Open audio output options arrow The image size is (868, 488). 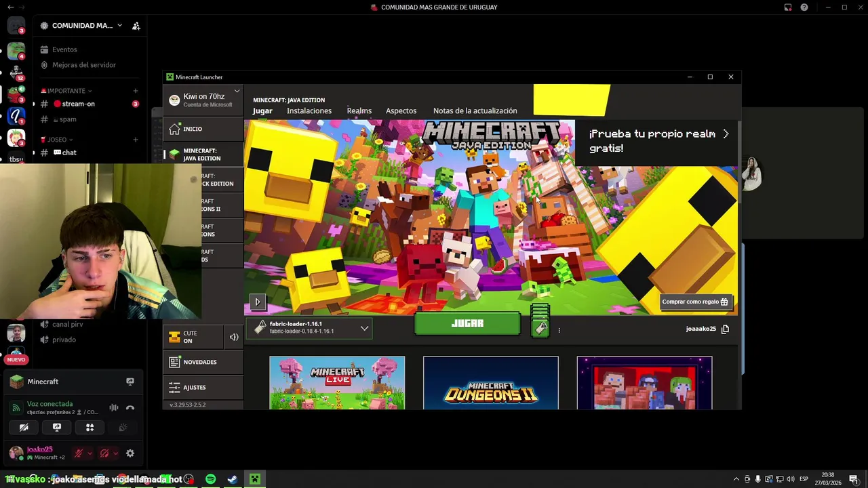[115, 453]
